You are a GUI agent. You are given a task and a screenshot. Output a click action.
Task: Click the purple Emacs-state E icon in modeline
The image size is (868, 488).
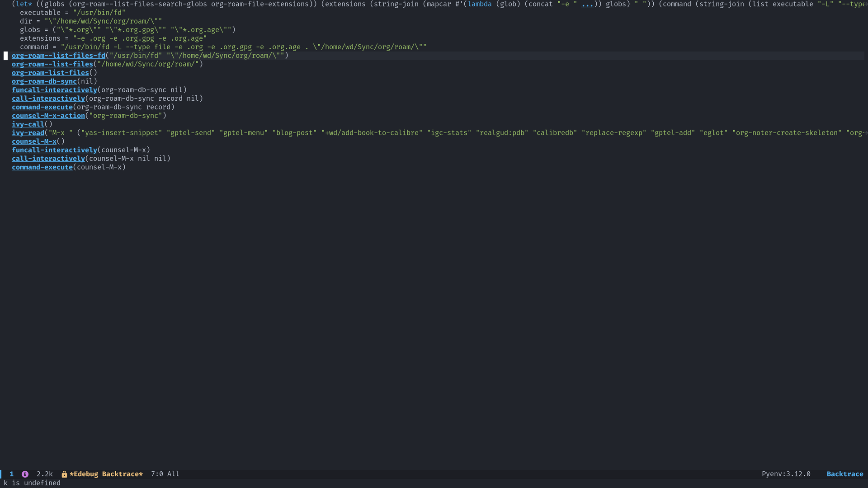point(25,474)
